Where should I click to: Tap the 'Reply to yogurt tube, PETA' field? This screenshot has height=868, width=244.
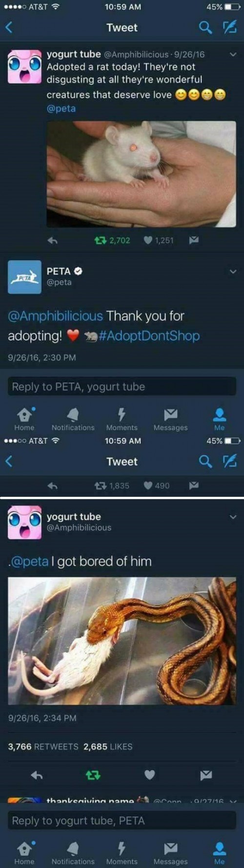122,821
